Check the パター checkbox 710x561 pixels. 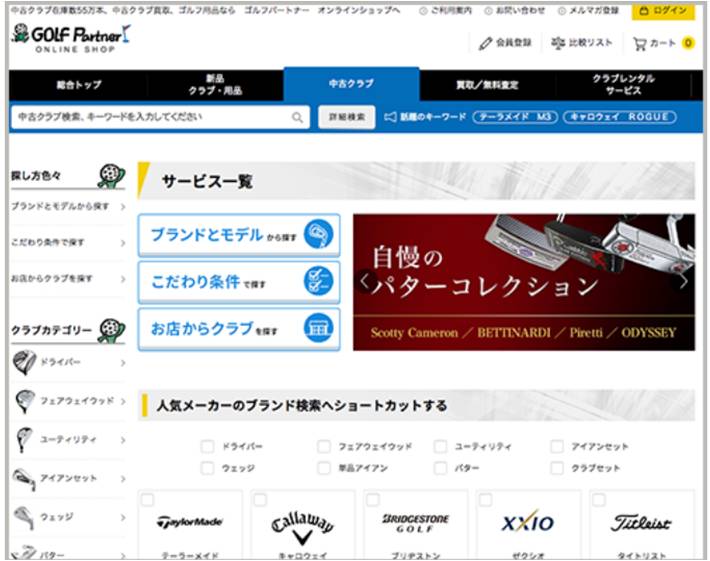click(440, 468)
